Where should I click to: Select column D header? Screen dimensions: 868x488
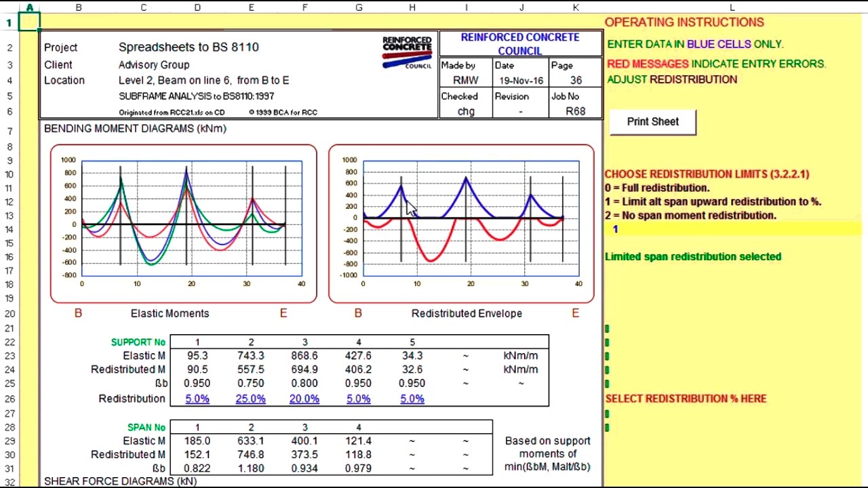(197, 7)
